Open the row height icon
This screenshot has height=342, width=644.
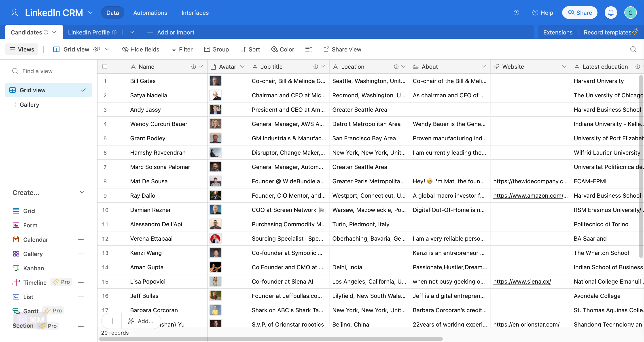pos(309,49)
